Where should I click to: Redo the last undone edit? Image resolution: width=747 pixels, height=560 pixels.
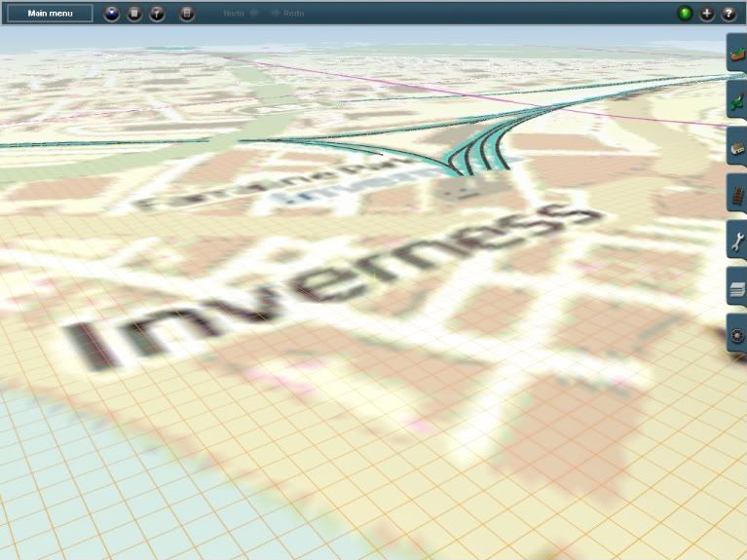(287, 14)
